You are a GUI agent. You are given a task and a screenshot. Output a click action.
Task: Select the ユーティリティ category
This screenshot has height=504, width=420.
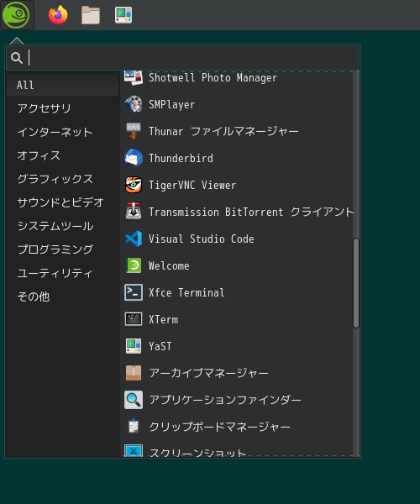62,273
